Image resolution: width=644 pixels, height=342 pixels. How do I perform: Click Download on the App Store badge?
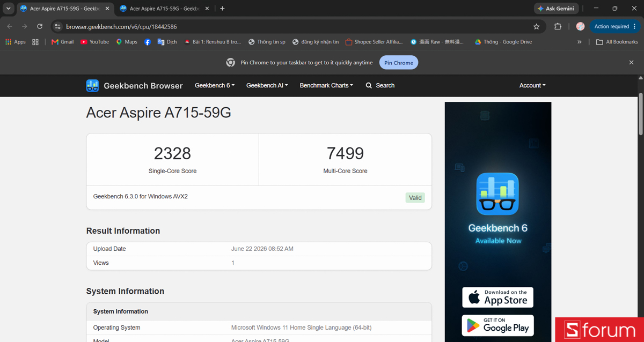[x=497, y=298]
